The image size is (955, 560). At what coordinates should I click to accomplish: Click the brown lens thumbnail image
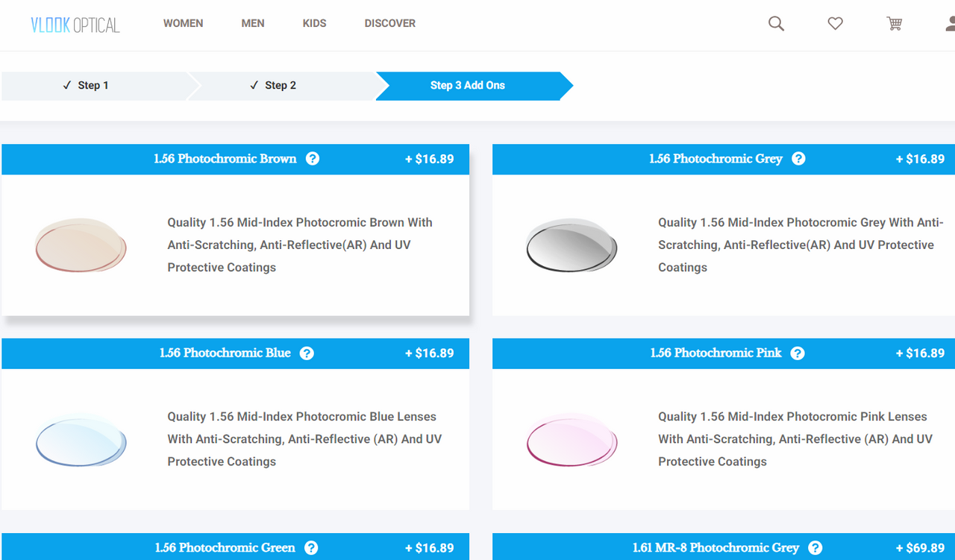(x=81, y=245)
